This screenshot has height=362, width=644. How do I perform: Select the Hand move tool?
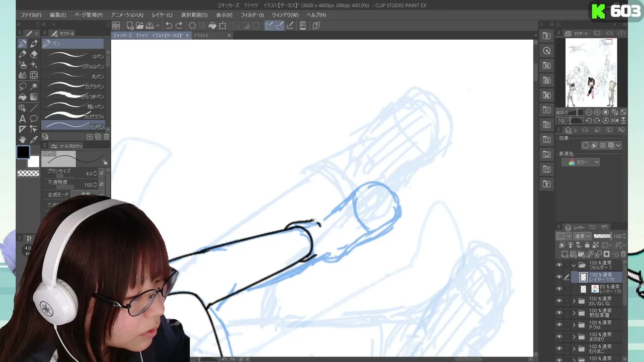point(23,140)
